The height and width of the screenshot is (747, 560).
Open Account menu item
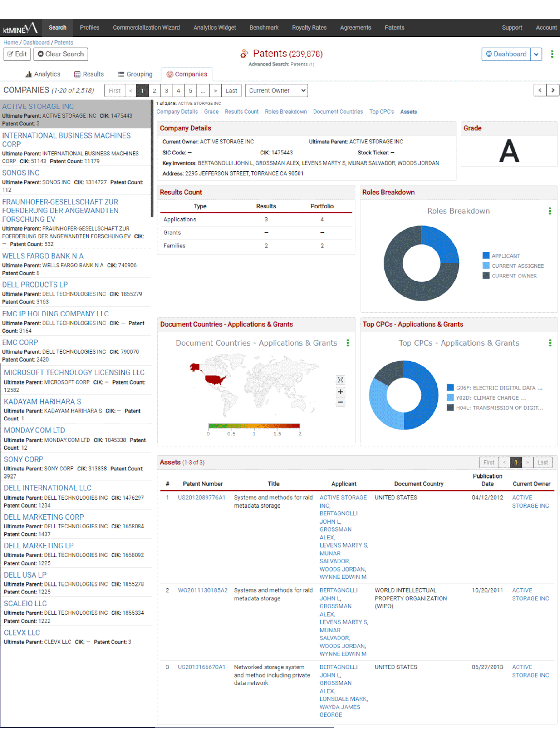[x=546, y=28]
